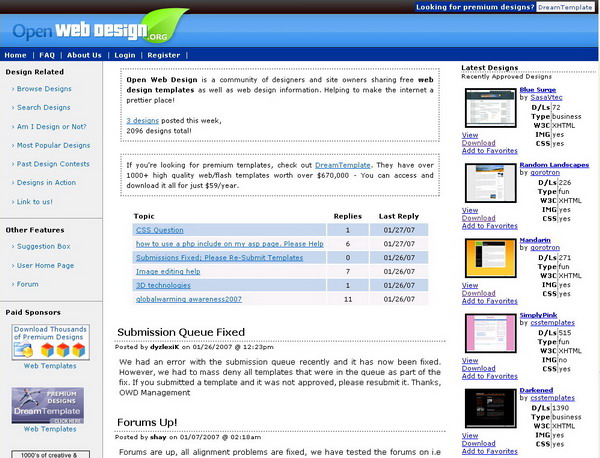
Task: Open User Home Page
Action: 46,265
